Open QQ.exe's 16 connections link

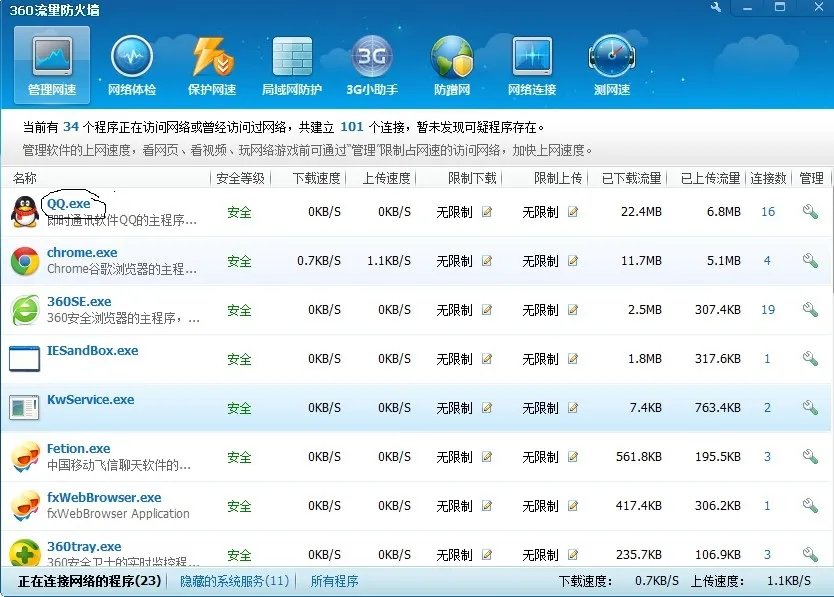tap(766, 211)
